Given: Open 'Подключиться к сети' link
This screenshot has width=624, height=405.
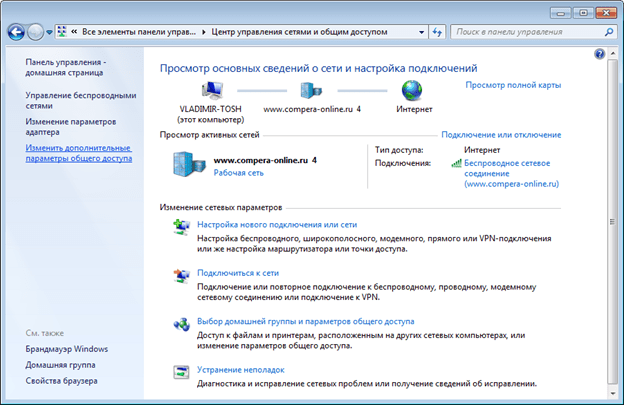Looking at the screenshot, I should pos(238,273).
